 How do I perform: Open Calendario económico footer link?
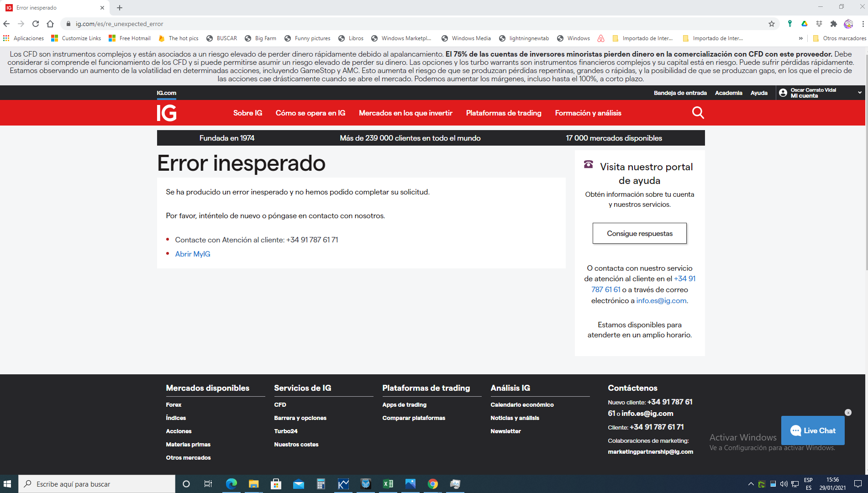522,404
